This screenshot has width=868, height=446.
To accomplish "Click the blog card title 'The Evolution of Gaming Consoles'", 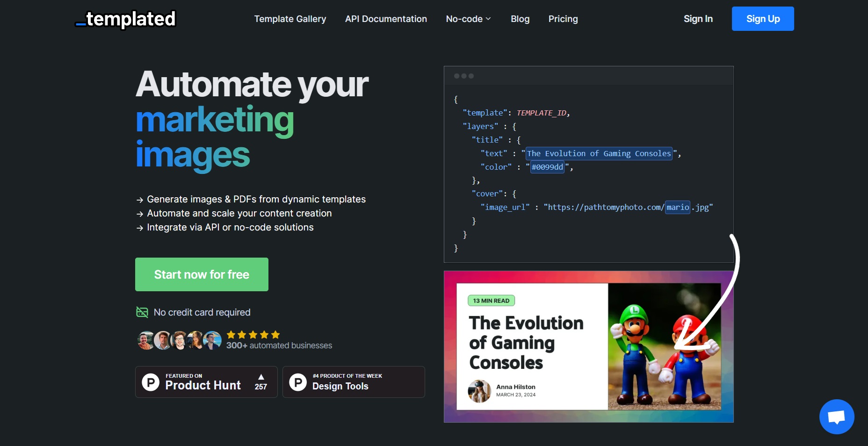I will (526, 343).
